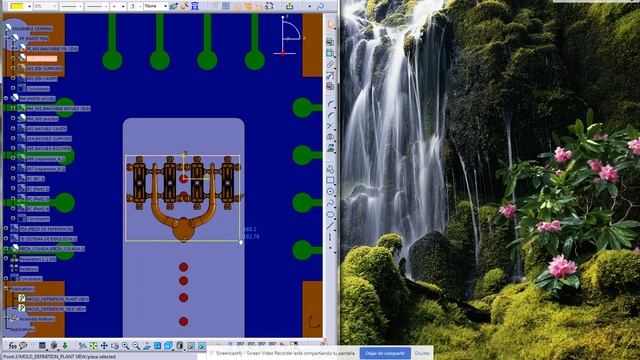Select ENSAMBLE GENERAL root in tree

(32, 29)
